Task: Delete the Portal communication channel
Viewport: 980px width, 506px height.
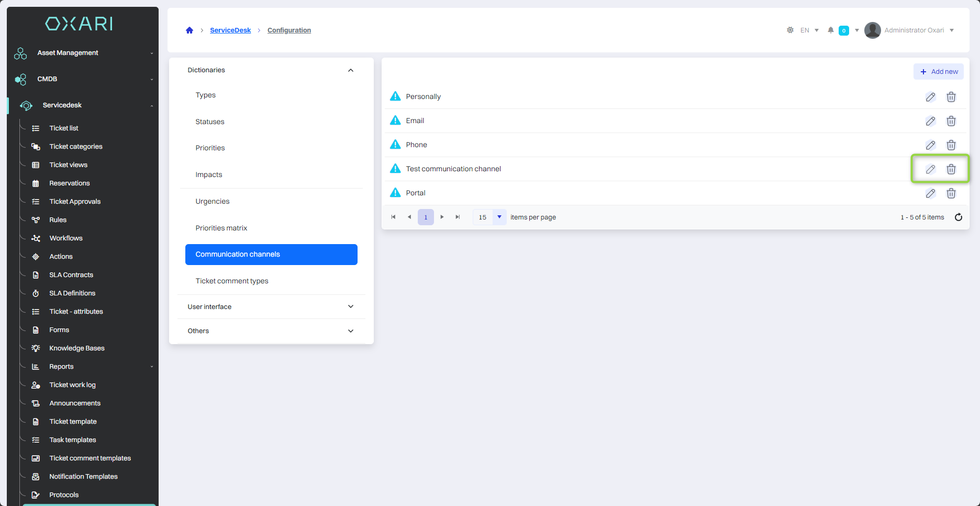Action: click(x=951, y=193)
